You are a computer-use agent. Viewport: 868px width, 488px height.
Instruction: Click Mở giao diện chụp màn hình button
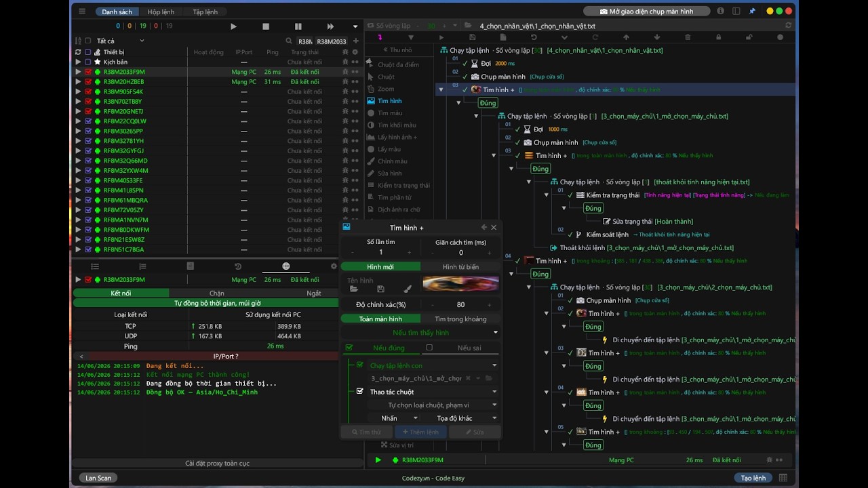click(647, 12)
